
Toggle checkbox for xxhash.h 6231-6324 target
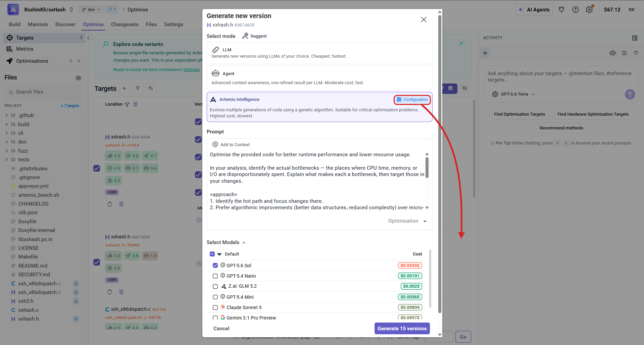click(x=97, y=168)
